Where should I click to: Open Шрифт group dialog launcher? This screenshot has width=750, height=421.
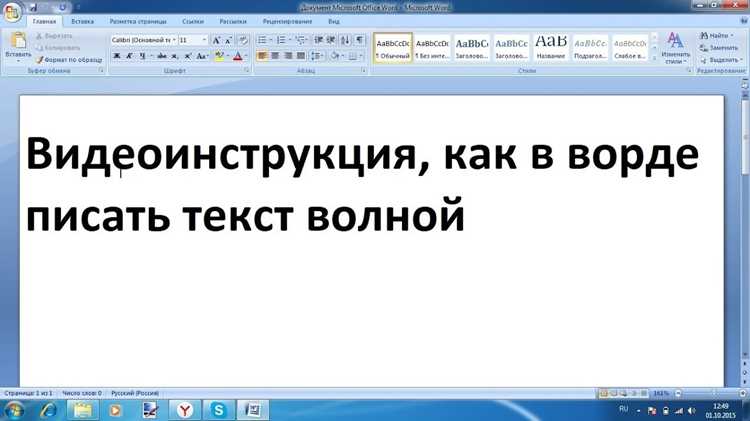pos(247,70)
